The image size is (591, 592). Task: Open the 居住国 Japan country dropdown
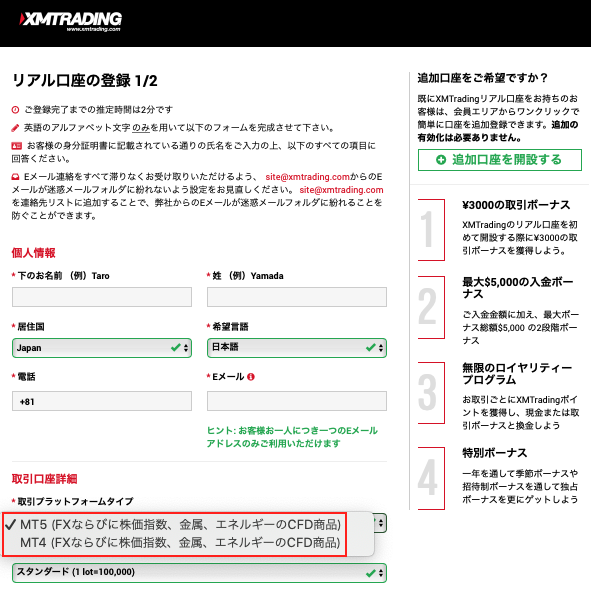coord(102,348)
